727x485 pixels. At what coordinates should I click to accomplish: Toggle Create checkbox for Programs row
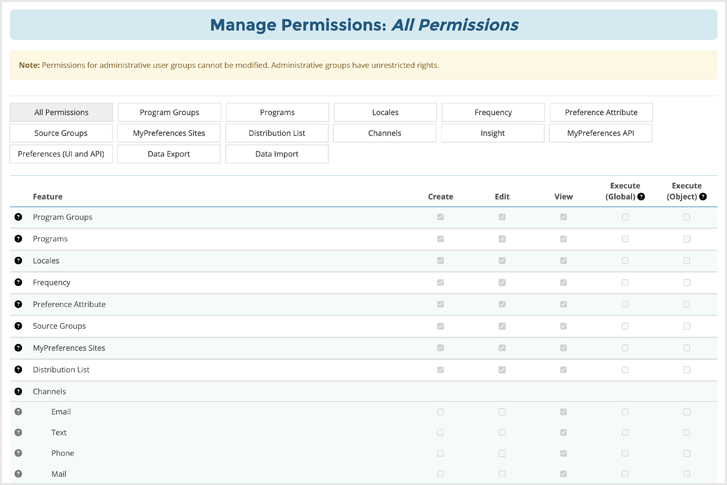440,239
